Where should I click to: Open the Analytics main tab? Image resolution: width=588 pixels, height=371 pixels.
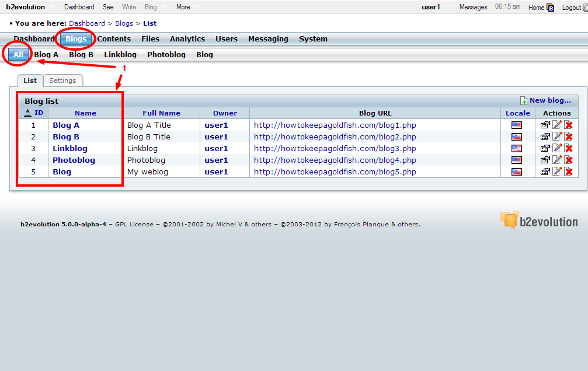click(187, 39)
